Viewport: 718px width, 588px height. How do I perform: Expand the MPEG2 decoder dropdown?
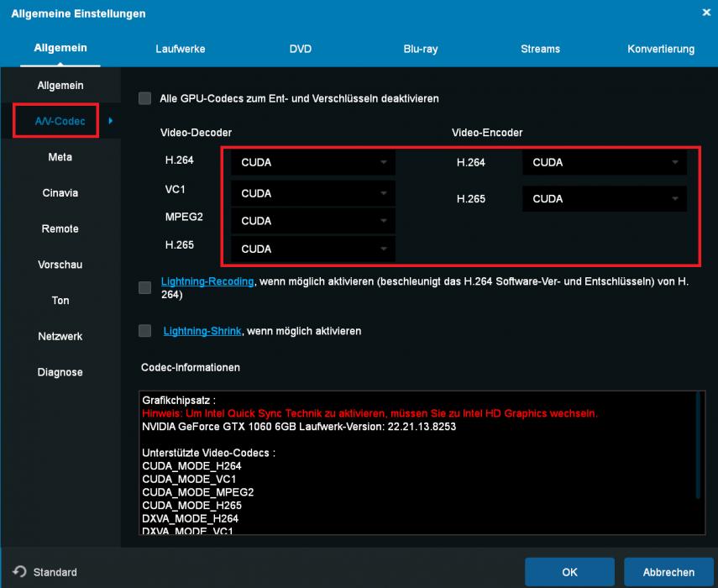coord(312,222)
